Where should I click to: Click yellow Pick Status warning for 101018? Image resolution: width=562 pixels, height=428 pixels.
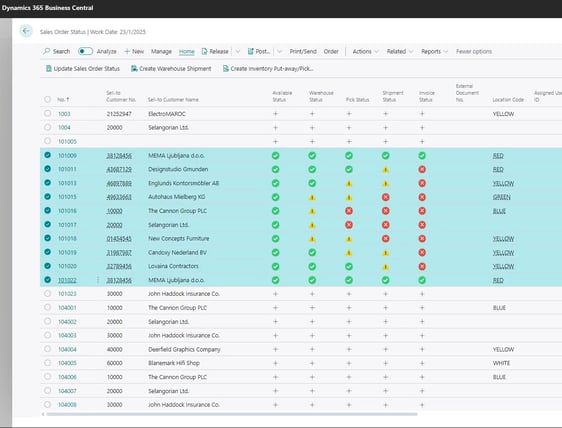click(x=349, y=239)
